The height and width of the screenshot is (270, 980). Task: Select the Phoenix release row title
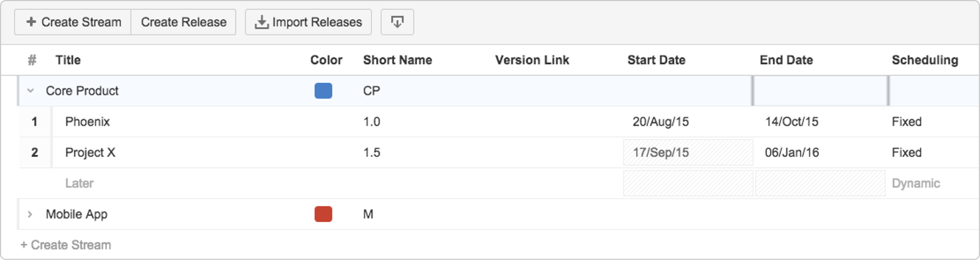pyautogui.click(x=87, y=121)
